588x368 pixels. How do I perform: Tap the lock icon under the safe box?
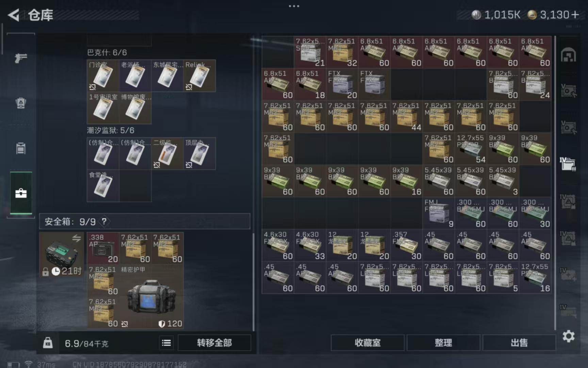[x=45, y=272]
